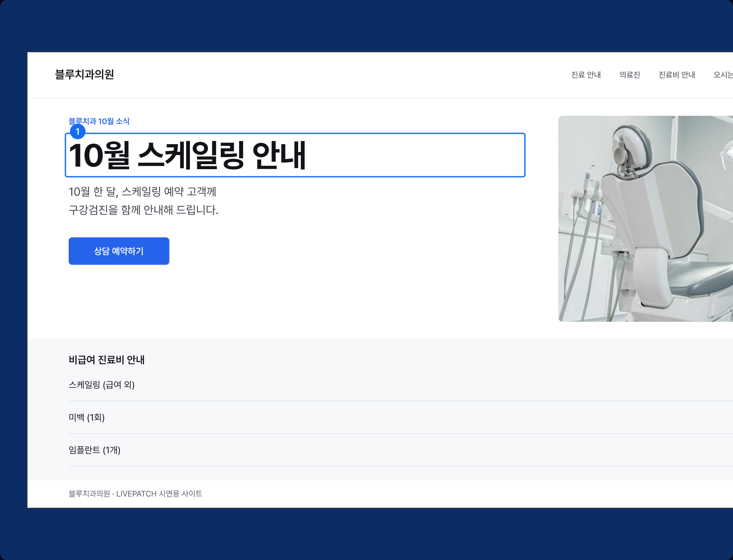Click the 블루치과 10월 소식 label
Image resolution: width=733 pixels, height=560 pixels.
[x=99, y=121]
